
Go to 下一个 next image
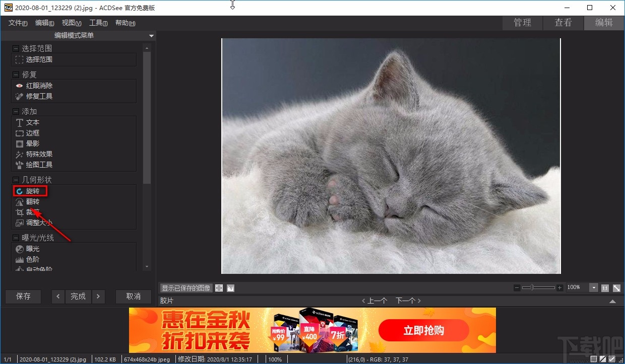408,301
